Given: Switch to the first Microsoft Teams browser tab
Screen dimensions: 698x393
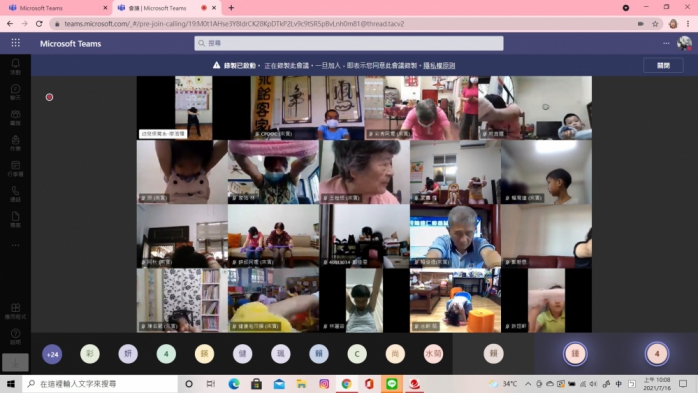Looking at the screenshot, I should pos(57,8).
